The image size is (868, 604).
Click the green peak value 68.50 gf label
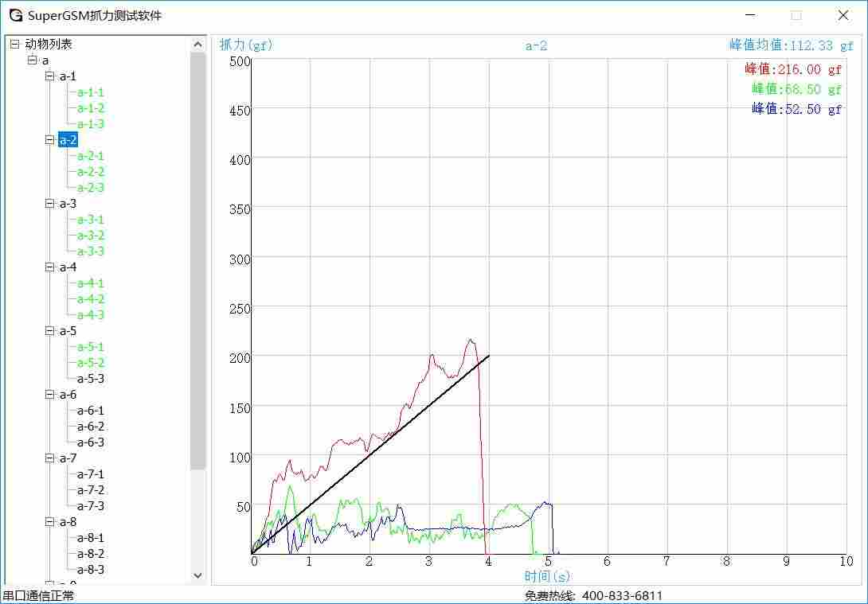pos(796,89)
